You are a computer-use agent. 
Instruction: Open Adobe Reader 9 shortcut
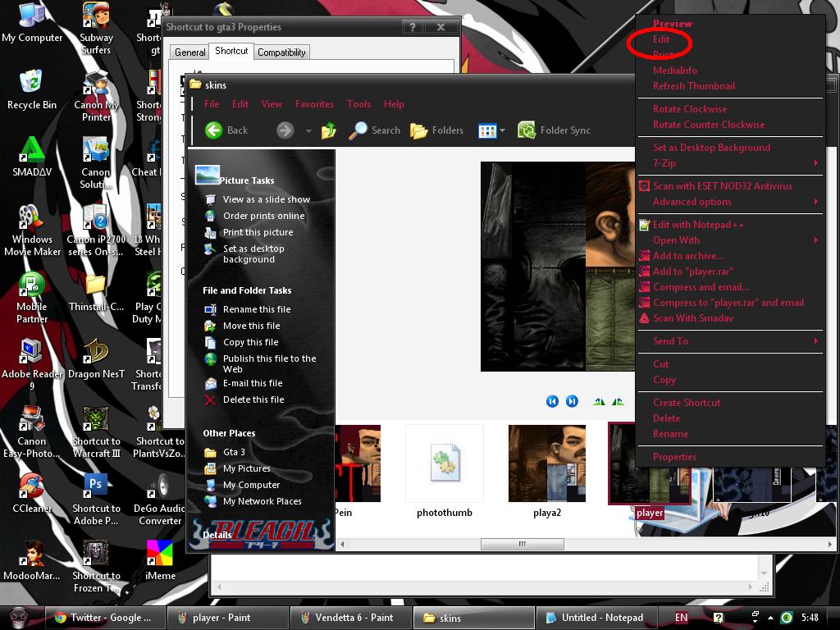pos(32,365)
